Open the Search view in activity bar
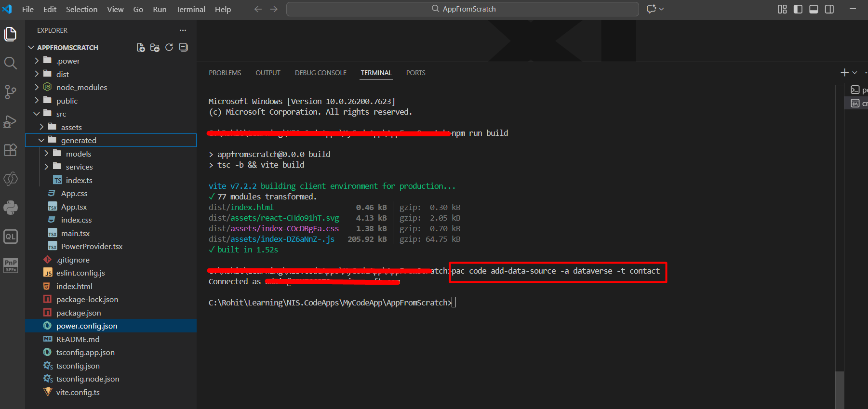This screenshot has height=409, width=868. pos(10,63)
